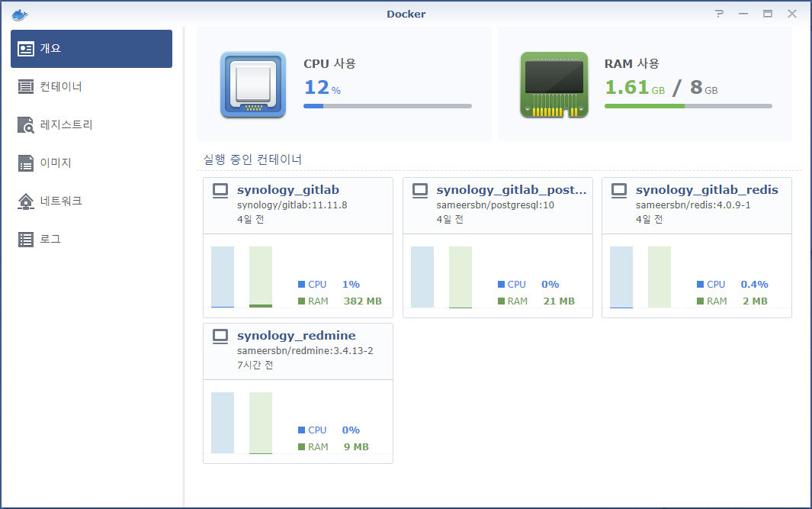812x509 pixels.
Task: Click the 21 MB RAM value
Action: (x=559, y=301)
